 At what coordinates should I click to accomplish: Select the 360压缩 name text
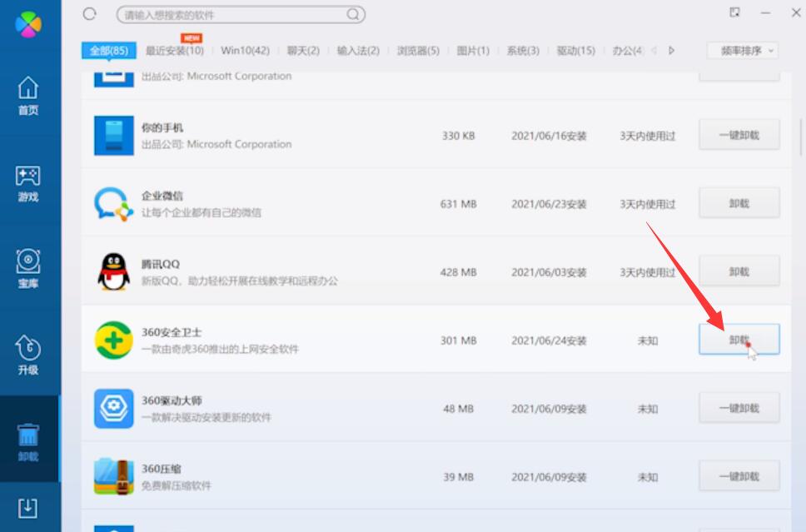[x=161, y=469]
